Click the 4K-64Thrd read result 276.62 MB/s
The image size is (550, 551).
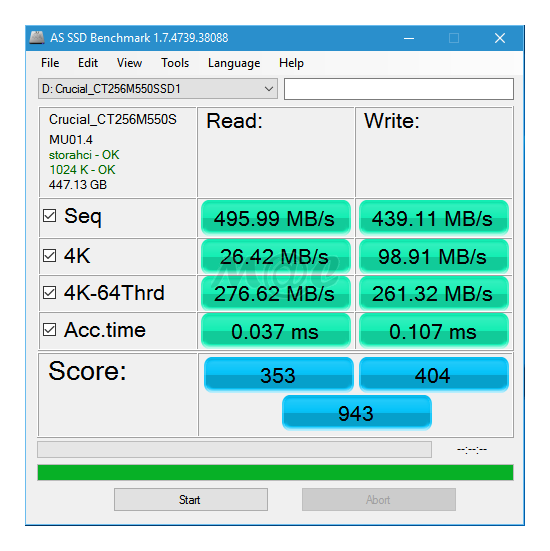[x=276, y=293]
